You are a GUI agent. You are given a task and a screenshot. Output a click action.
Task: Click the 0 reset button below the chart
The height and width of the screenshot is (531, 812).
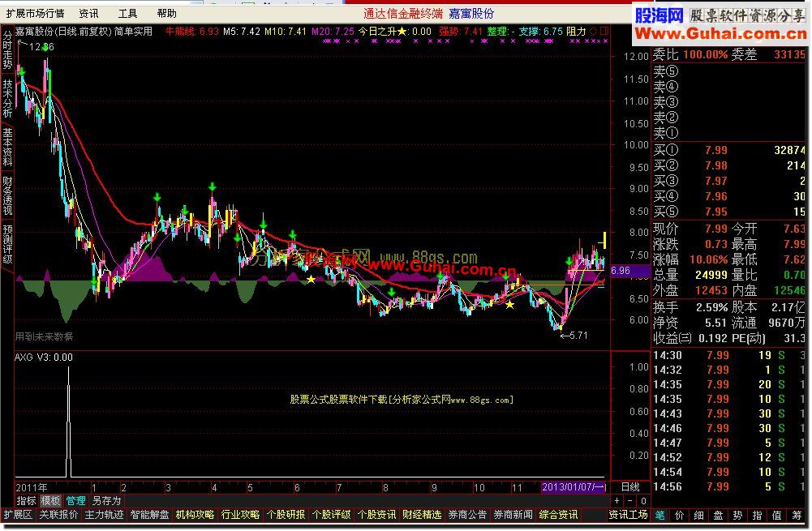[x=643, y=501]
